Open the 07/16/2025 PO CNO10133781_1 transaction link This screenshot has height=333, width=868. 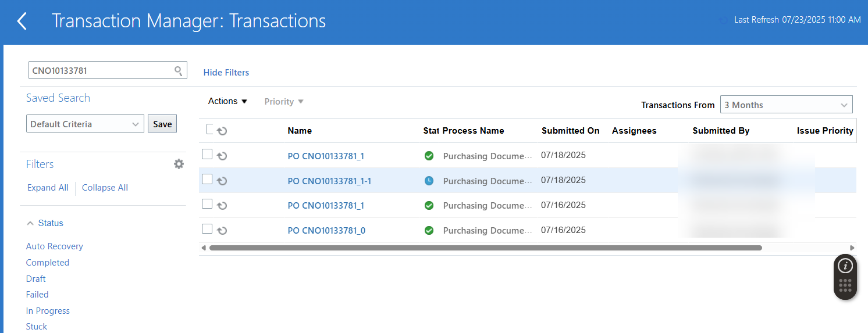(326, 206)
